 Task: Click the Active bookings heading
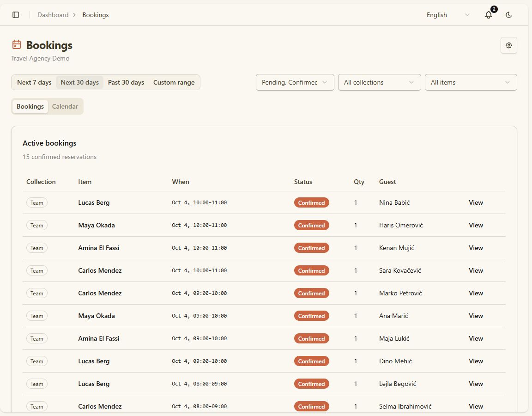[x=49, y=143]
